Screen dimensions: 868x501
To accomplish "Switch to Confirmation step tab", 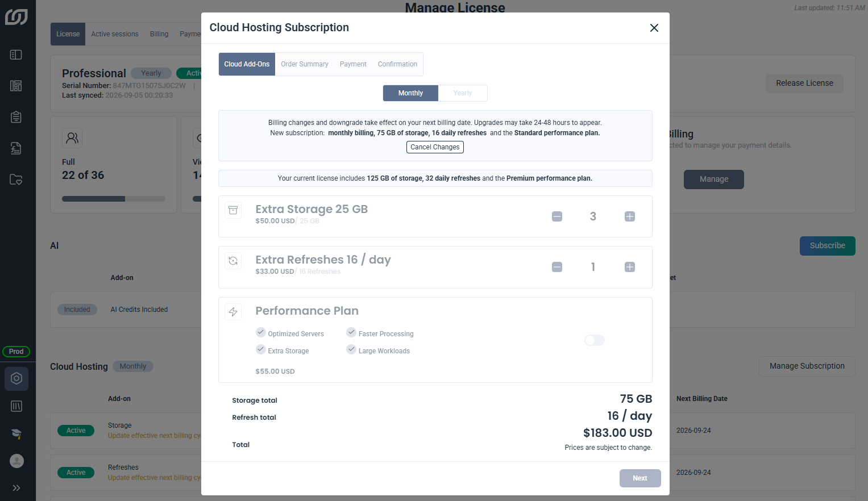I will (397, 64).
